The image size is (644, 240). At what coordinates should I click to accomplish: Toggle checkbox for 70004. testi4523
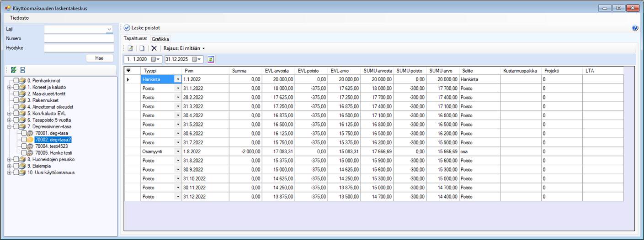24,146
